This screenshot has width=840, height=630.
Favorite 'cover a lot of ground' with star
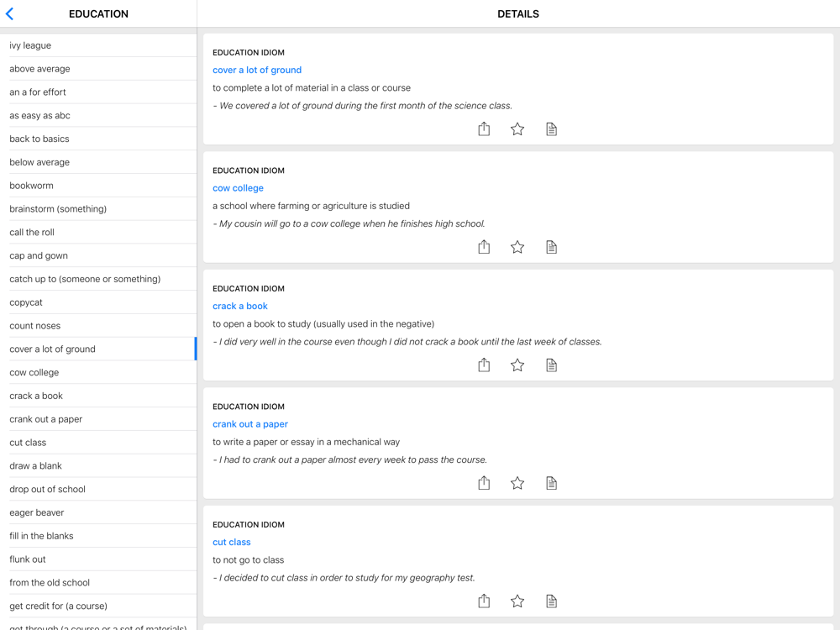(517, 129)
